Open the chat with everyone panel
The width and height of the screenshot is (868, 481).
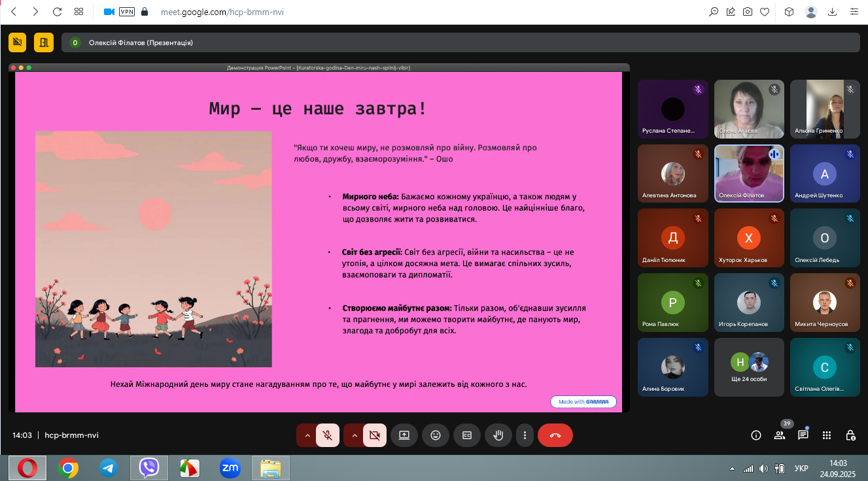803,435
